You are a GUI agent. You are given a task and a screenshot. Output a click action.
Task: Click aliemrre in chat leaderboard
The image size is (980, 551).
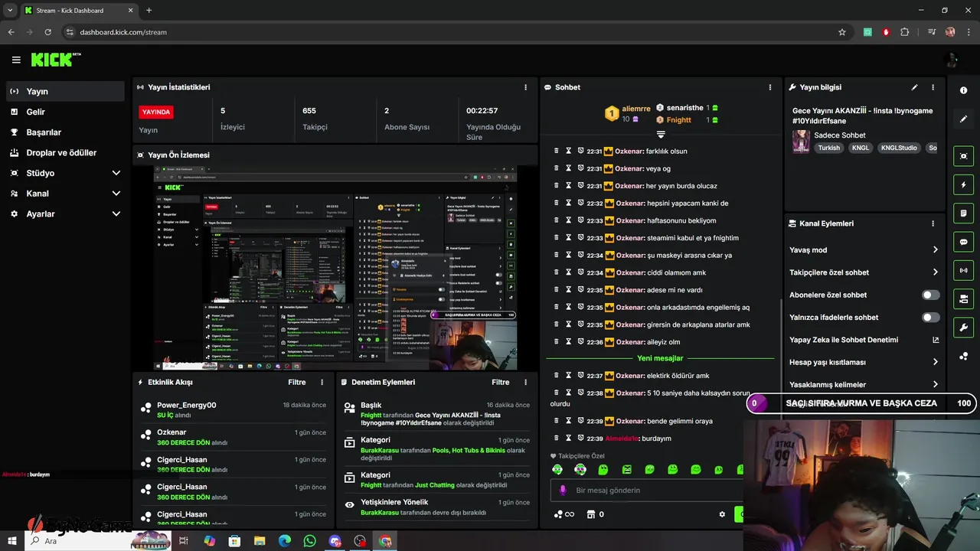coord(636,109)
